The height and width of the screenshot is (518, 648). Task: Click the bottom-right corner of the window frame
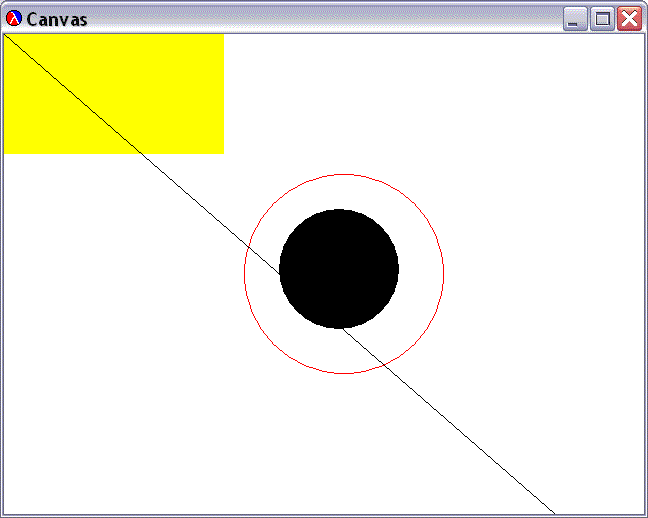click(645, 515)
